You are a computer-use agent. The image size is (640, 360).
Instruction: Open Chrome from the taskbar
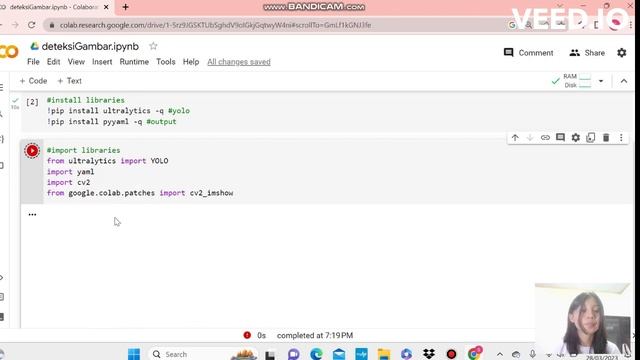point(475,353)
